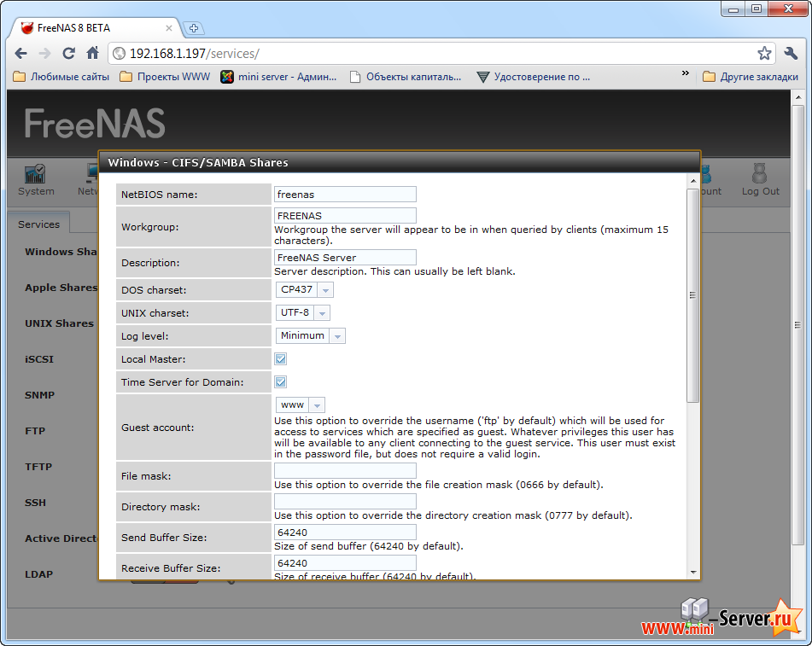Open Объекты капиталь bookmark
Viewport: 812px width, 646px height.
point(406,77)
